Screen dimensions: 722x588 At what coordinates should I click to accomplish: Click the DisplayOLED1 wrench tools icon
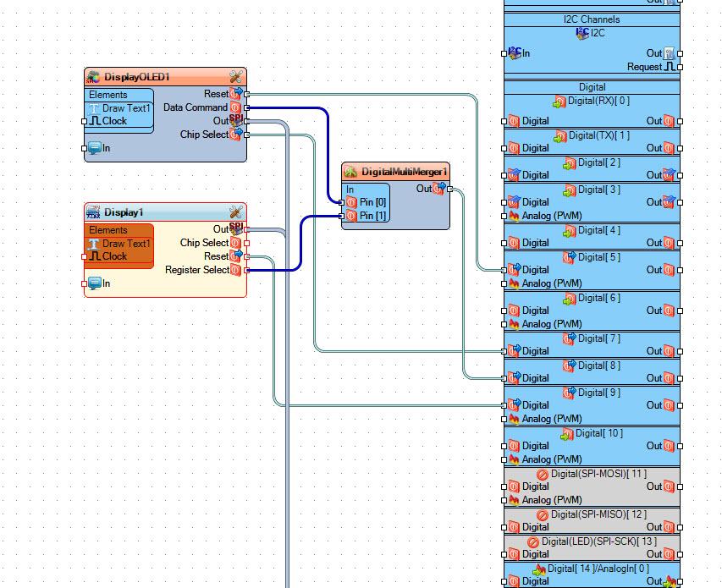[x=236, y=77]
